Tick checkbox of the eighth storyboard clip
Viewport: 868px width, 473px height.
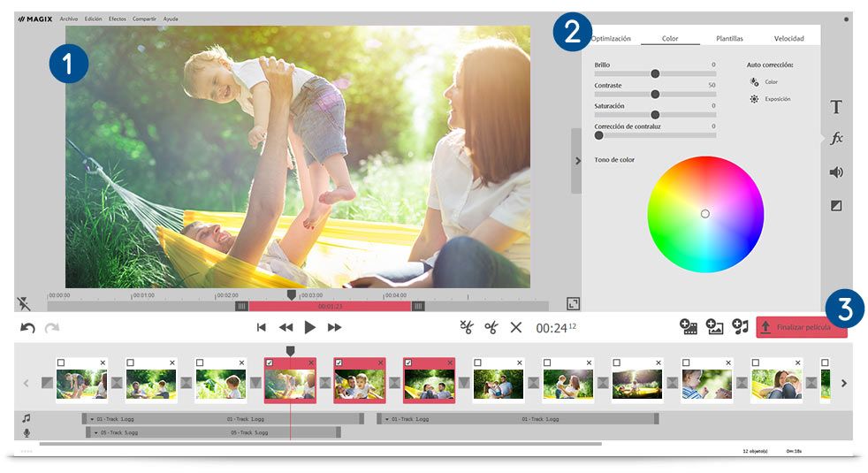547,362
